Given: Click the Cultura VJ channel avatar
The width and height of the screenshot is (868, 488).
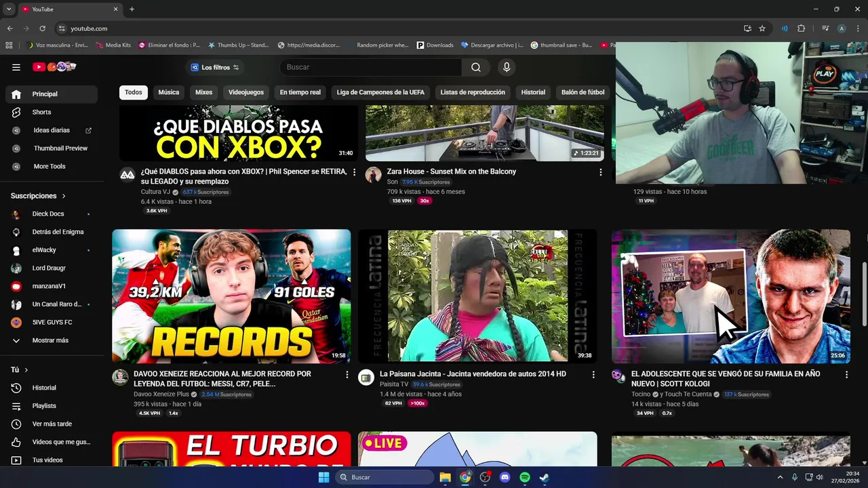Looking at the screenshot, I should (x=127, y=175).
